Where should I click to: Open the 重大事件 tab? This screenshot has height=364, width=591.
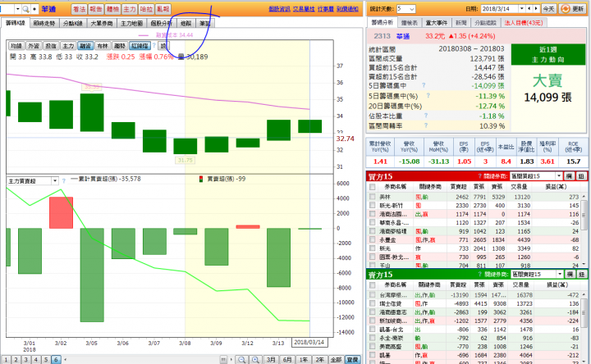[436, 23]
